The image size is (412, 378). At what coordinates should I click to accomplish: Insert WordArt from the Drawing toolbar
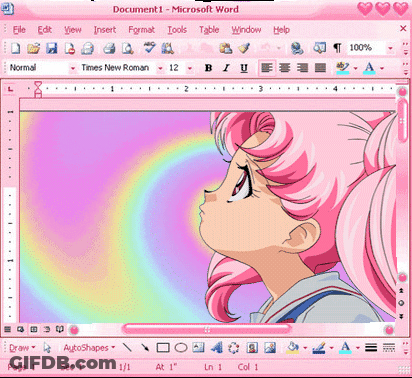click(217, 348)
